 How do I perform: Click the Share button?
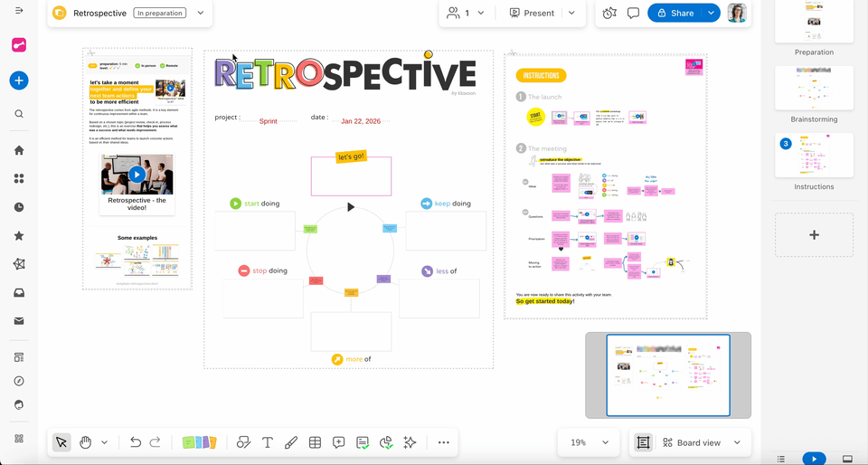tap(675, 13)
